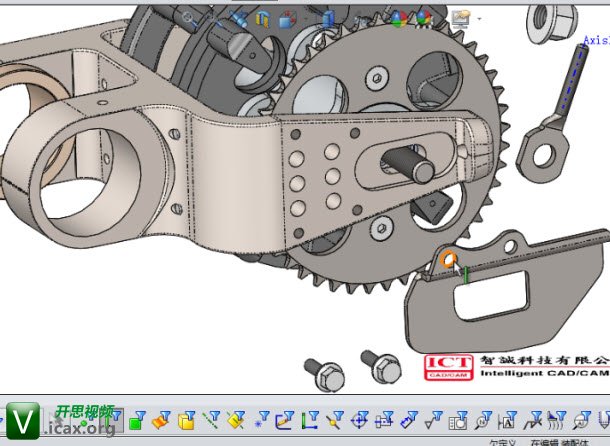The width and height of the screenshot is (610, 446).
Task: Toggle the Section View icon
Action: click(263, 19)
